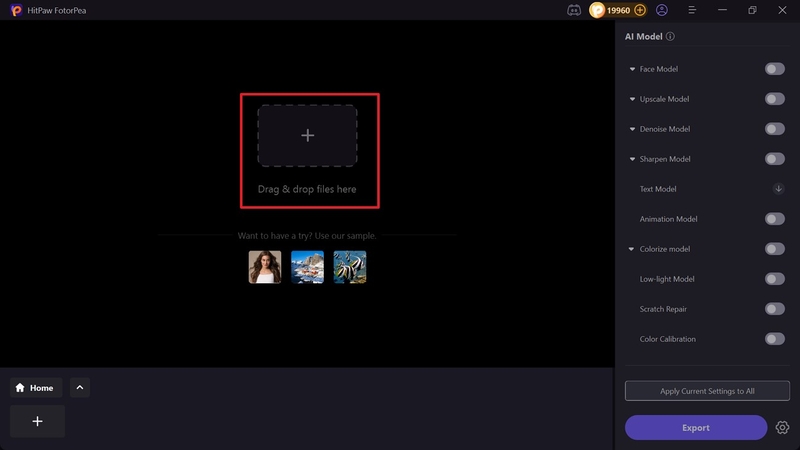Click the Export button
This screenshot has width=800, height=450.
coord(696,428)
